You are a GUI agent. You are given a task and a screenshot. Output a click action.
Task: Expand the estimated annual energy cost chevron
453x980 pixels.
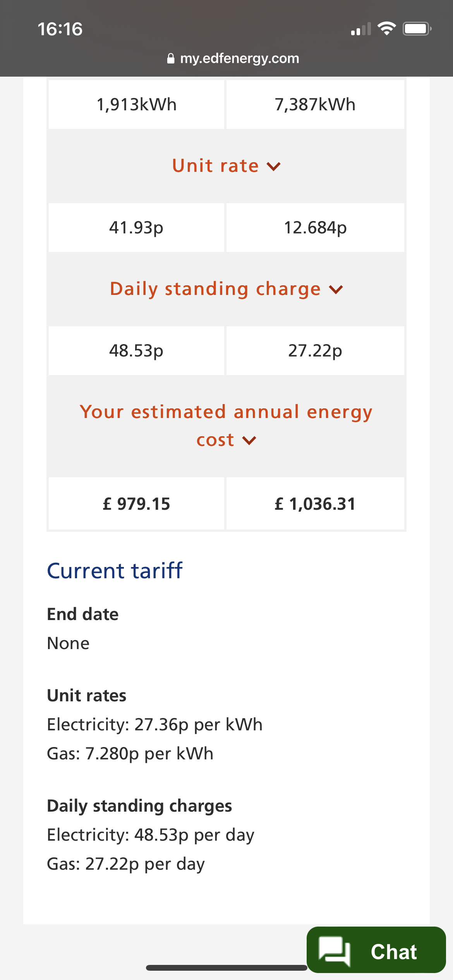(249, 440)
